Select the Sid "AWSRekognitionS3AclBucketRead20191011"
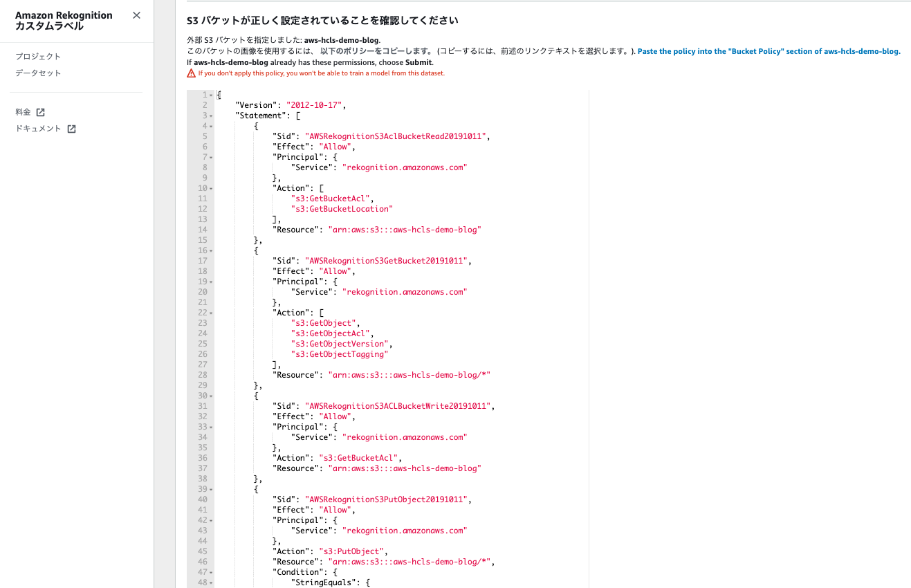Viewport: 911px width, 588px height. click(x=396, y=136)
